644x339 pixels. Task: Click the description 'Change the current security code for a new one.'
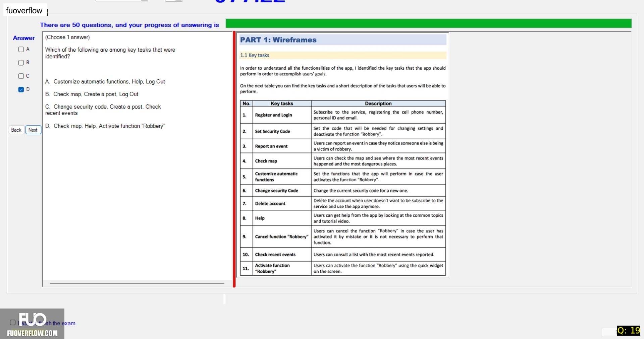click(x=361, y=191)
